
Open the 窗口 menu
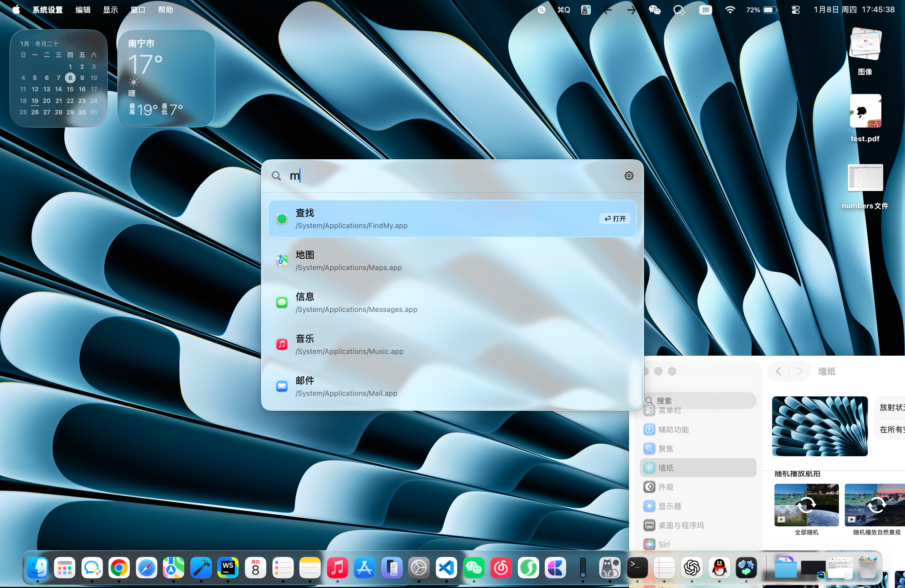pos(138,10)
